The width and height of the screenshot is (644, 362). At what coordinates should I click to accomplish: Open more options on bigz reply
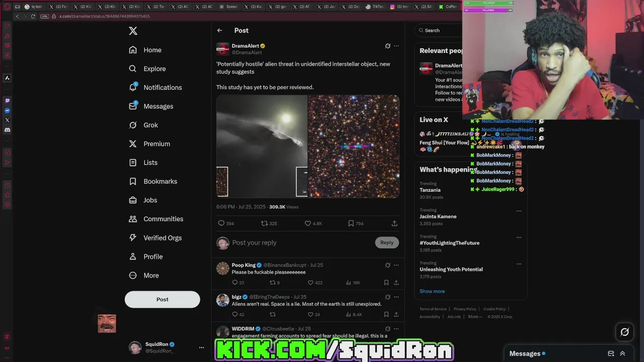coord(396,297)
